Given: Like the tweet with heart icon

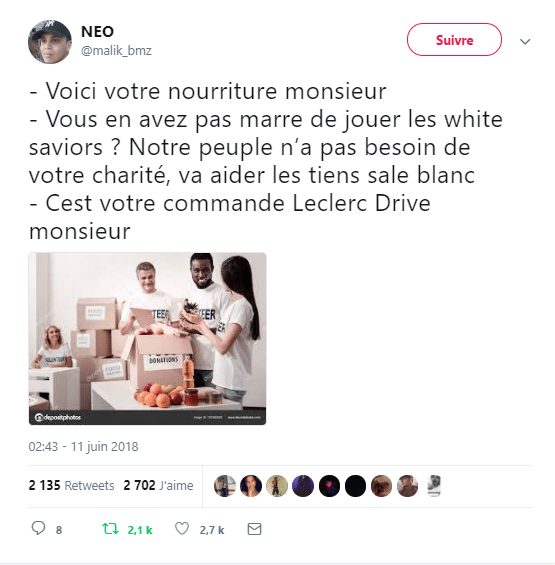Looking at the screenshot, I should [x=182, y=529].
